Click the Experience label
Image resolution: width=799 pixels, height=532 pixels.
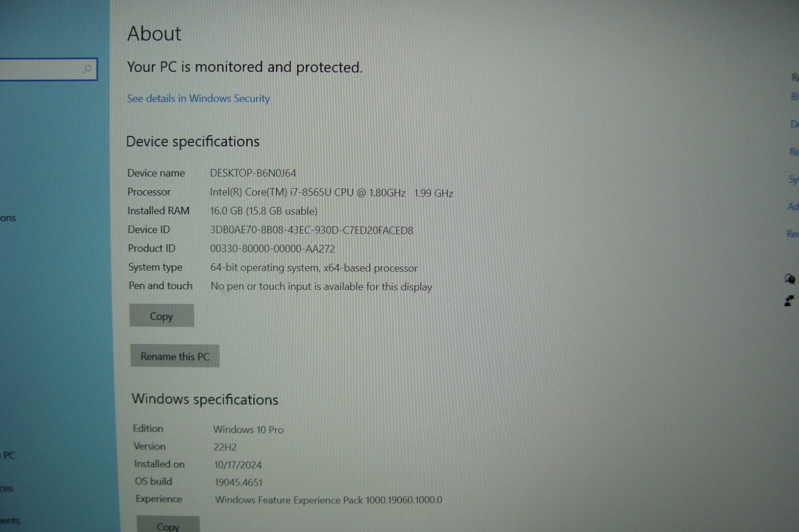(x=159, y=499)
